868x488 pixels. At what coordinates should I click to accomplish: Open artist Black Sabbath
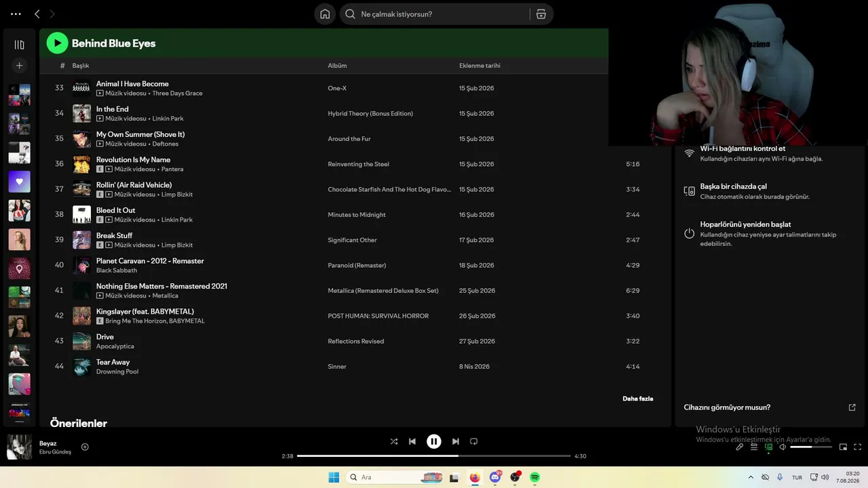coord(117,270)
